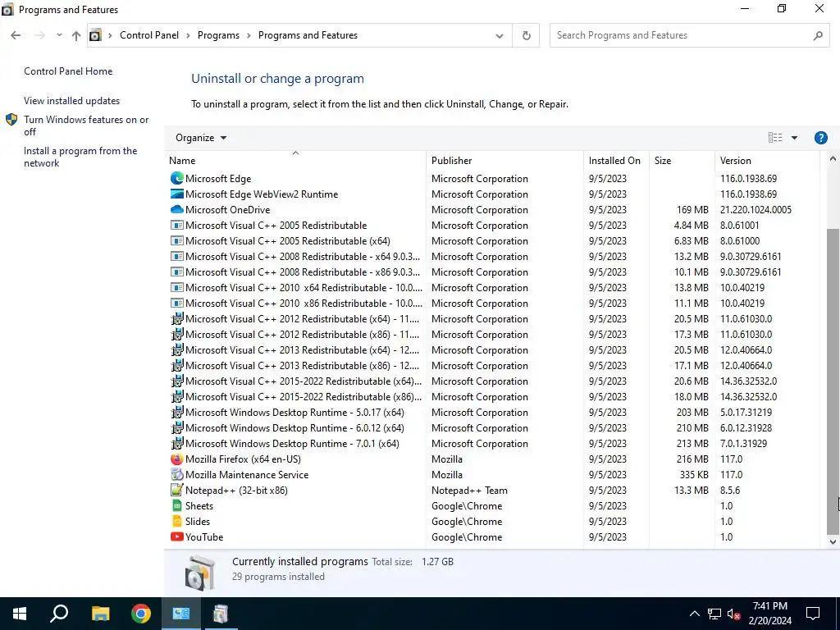The image size is (840, 630).
Task: Open the Windows Start menu
Action: (x=20, y=614)
